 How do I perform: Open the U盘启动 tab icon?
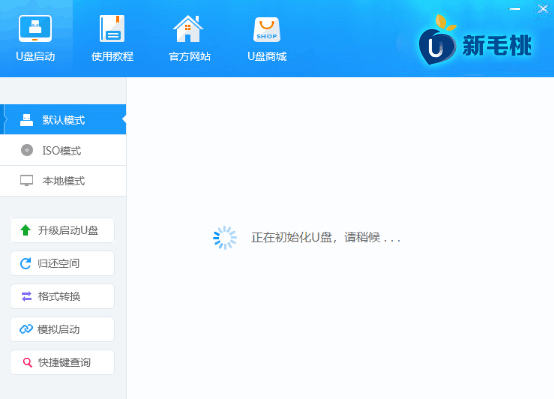(35, 28)
